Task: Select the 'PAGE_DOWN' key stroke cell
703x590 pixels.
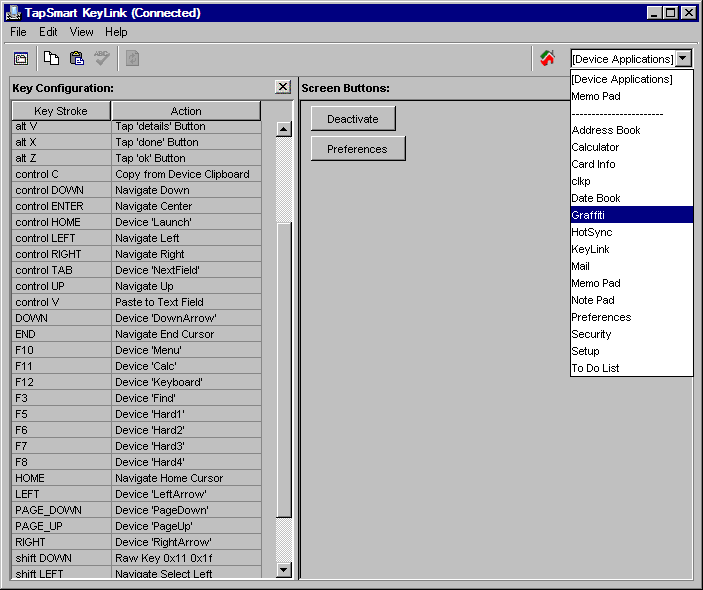Action: (61, 510)
